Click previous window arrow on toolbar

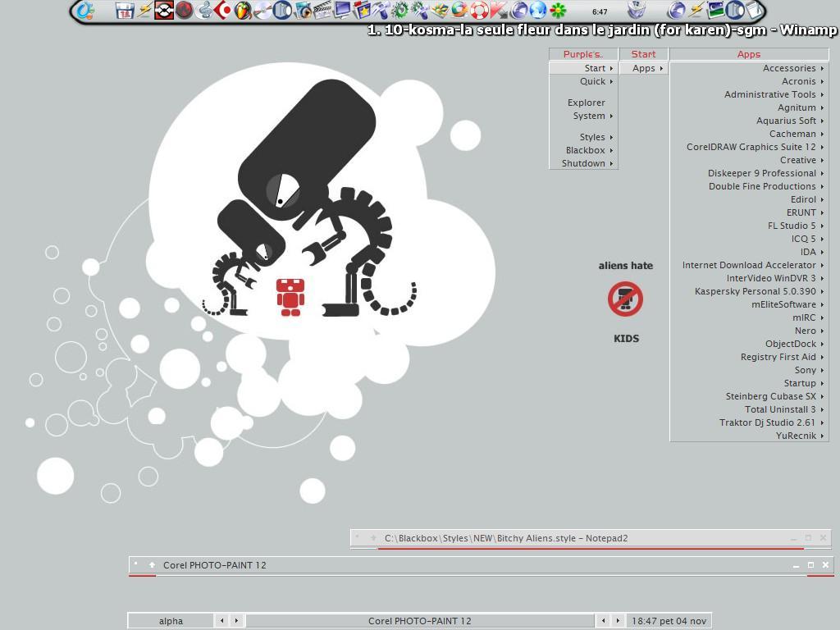coord(603,620)
